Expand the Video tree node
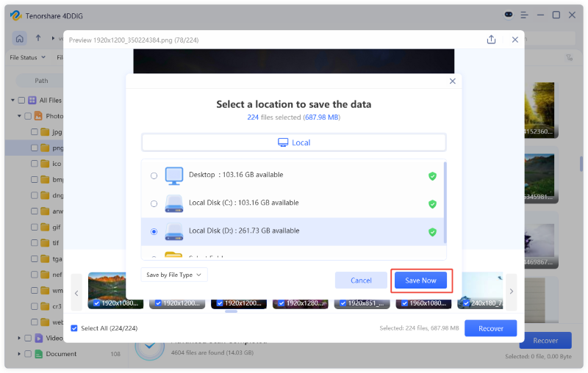The width and height of the screenshot is (588, 373). pos(19,338)
